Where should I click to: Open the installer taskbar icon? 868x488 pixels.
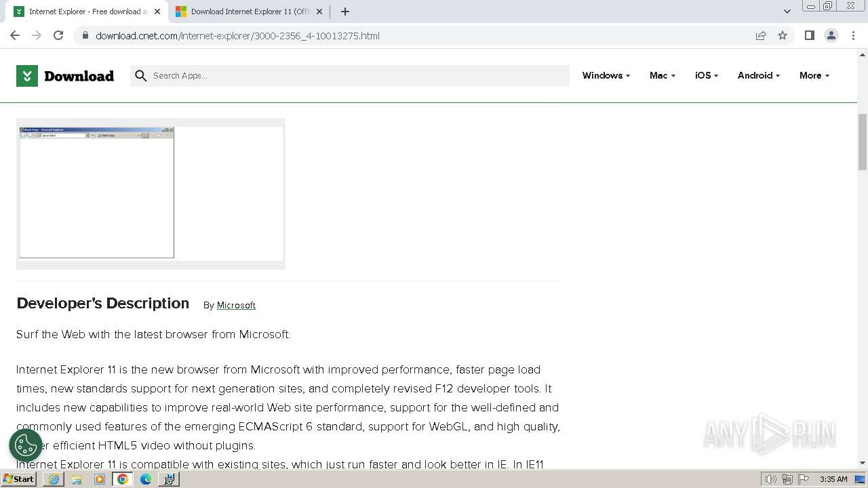tap(169, 479)
